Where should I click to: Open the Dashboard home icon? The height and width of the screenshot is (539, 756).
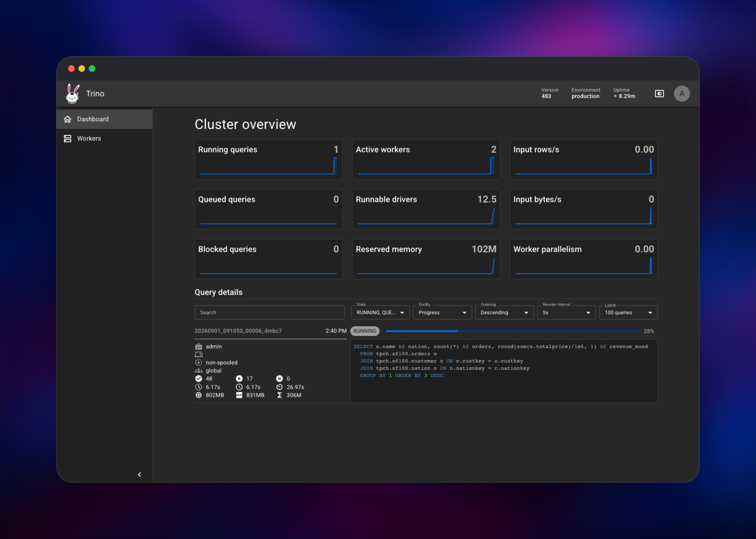(x=68, y=119)
